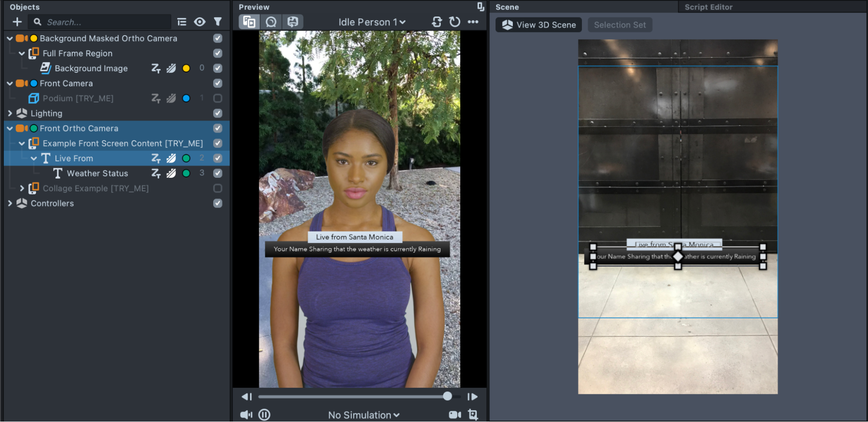Expand the Lighting group
Viewport: 868px width, 422px height.
click(x=10, y=113)
